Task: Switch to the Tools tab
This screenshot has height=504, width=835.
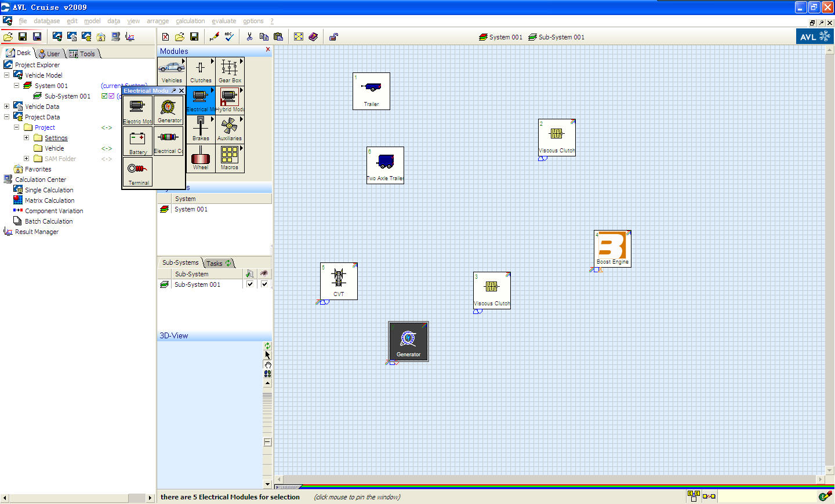Action: tap(83, 53)
